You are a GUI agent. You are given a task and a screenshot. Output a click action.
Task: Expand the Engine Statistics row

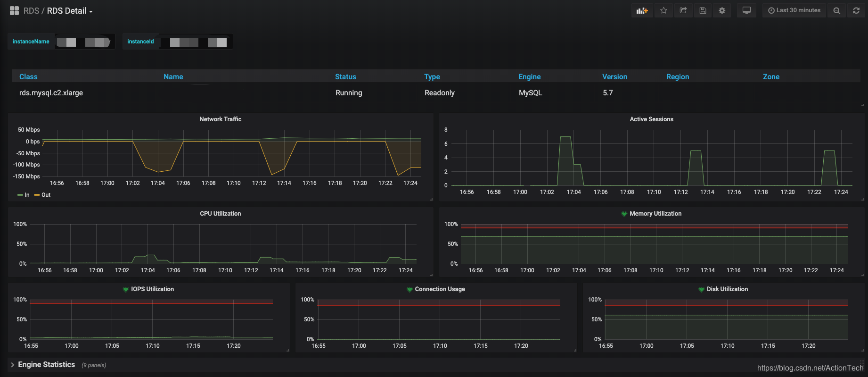tap(46, 365)
